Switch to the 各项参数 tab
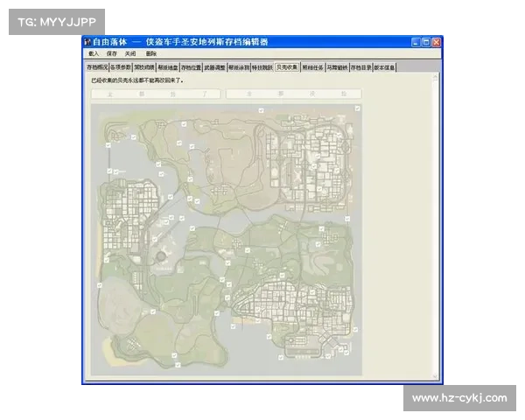Image resolution: width=525 pixels, height=420 pixels. pyautogui.click(x=120, y=66)
